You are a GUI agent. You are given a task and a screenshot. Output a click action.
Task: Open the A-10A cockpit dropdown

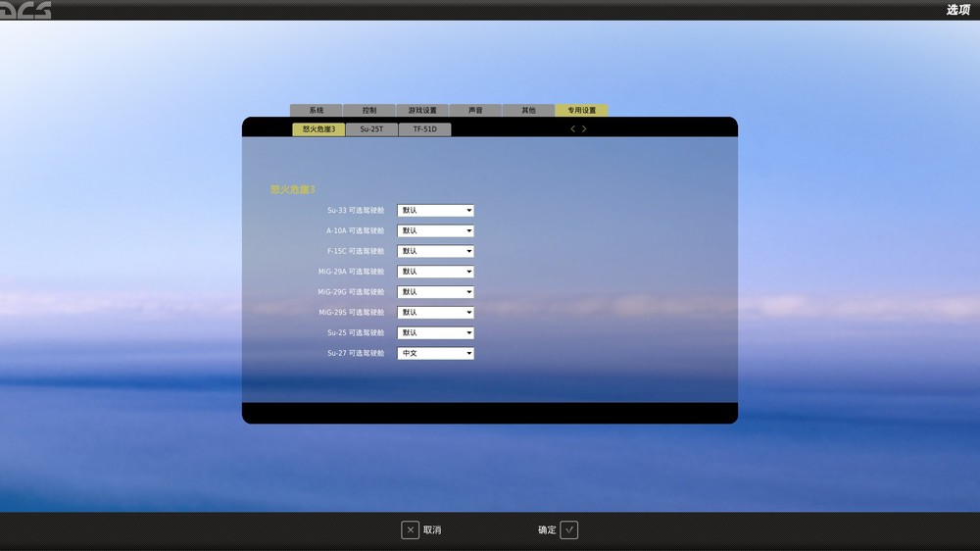click(436, 230)
